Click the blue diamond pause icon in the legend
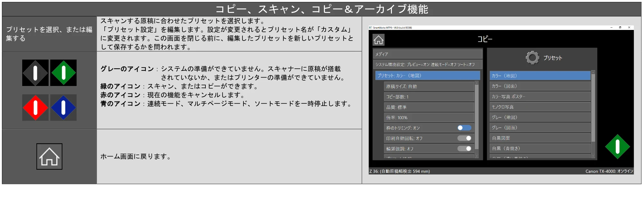 63,108
